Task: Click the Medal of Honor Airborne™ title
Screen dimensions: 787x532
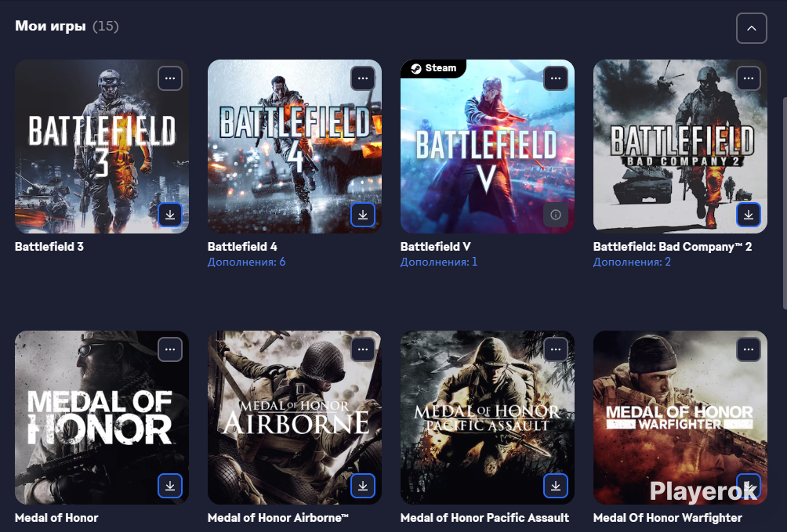Action: pos(278,517)
